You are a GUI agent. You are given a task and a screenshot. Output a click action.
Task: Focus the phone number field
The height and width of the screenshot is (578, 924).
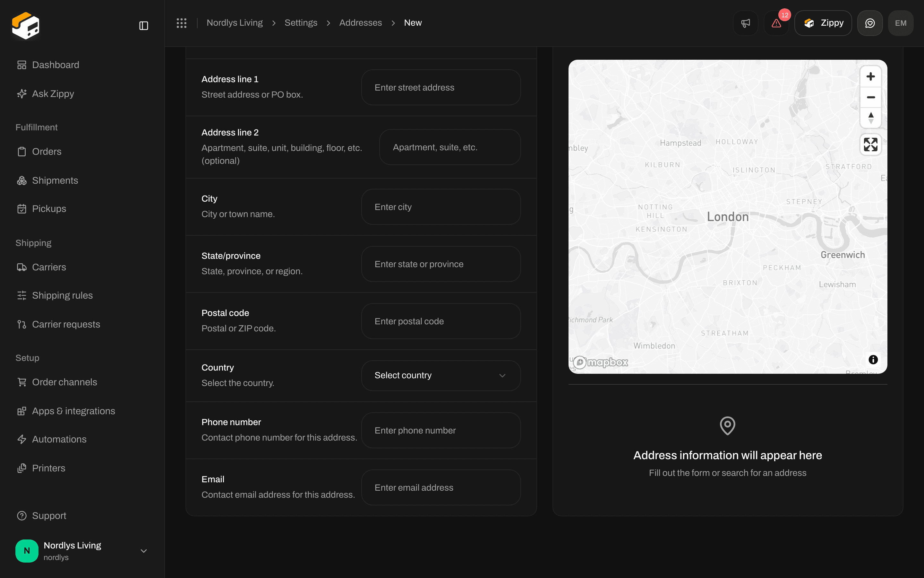(x=441, y=430)
